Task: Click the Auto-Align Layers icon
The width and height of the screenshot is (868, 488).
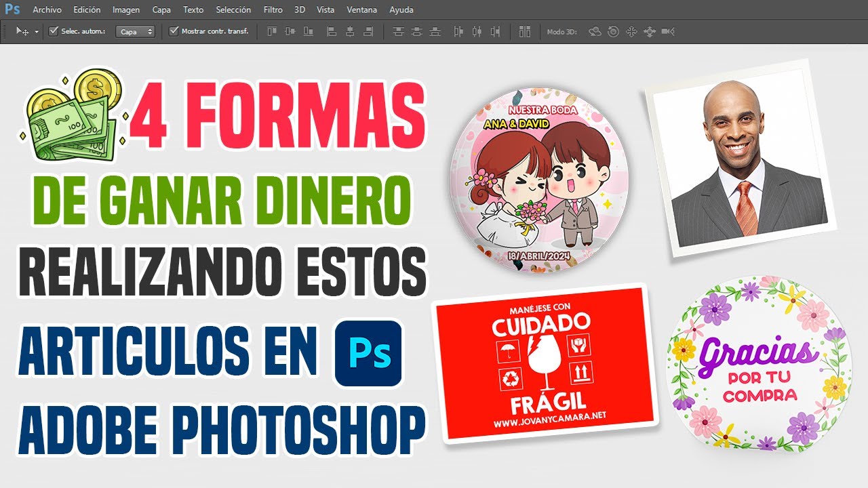Action: pos(524,31)
